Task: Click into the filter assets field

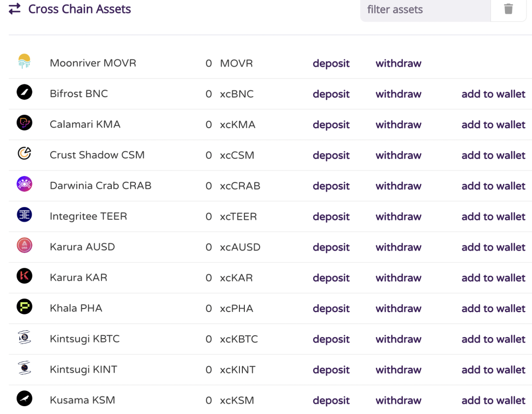Action: (x=425, y=9)
